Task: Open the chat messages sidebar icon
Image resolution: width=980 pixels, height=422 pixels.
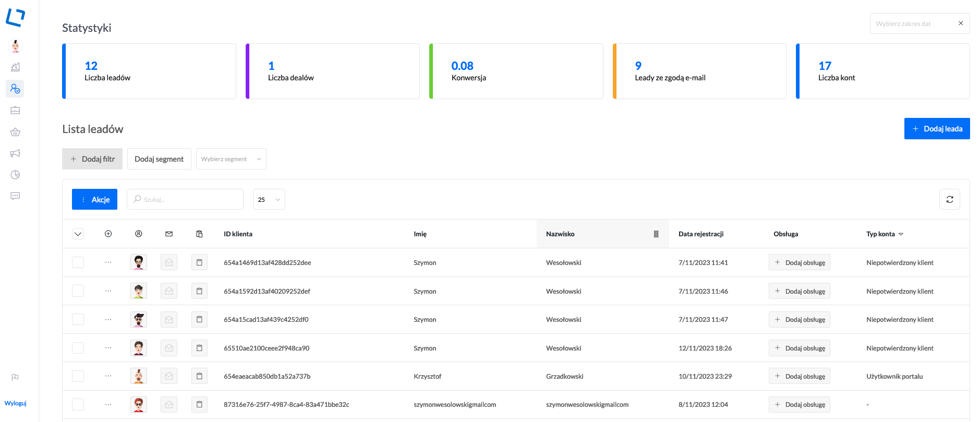Action: pos(15,196)
